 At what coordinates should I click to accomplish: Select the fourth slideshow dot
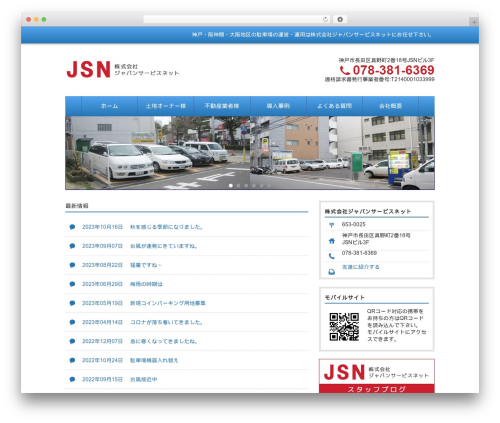(254, 186)
